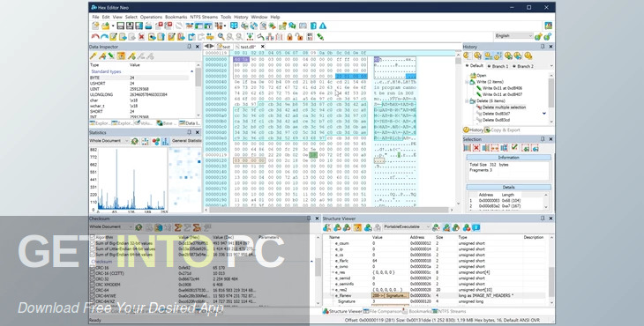Click refresh icon in Checksum panel toolbar
The width and height of the screenshot is (644, 326).
pyautogui.click(x=139, y=227)
